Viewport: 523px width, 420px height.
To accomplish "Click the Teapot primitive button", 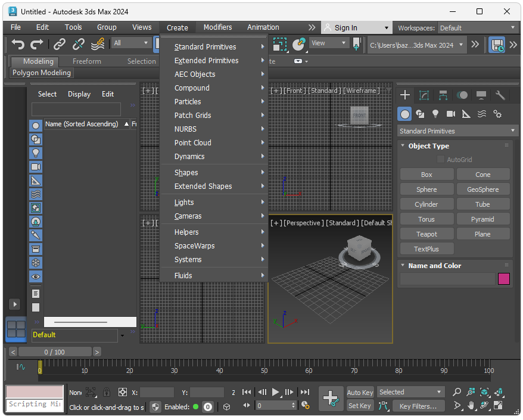I will click(x=427, y=234).
